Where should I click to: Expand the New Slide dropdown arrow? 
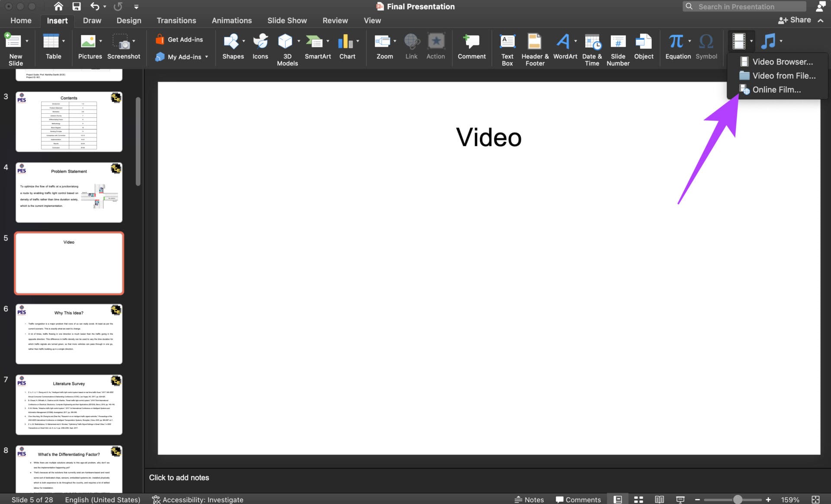(27, 41)
